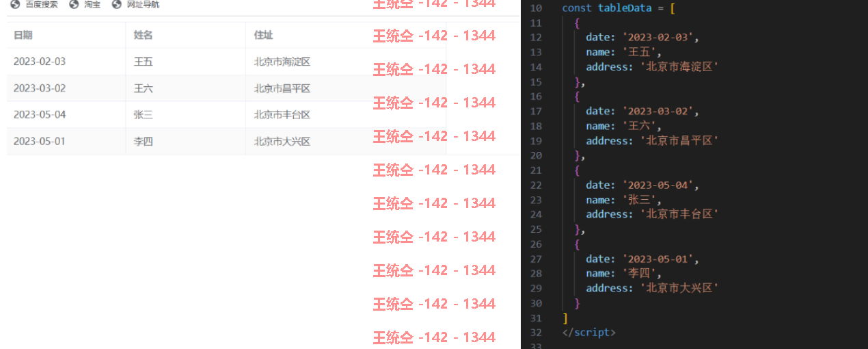
Task: Click the globe icon beside 网址导航 bookmark
Action: pos(116,5)
